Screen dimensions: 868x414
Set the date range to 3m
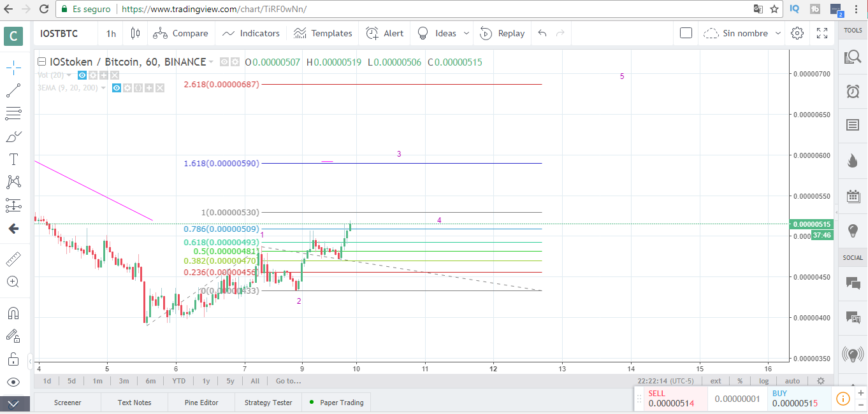pos(124,381)
